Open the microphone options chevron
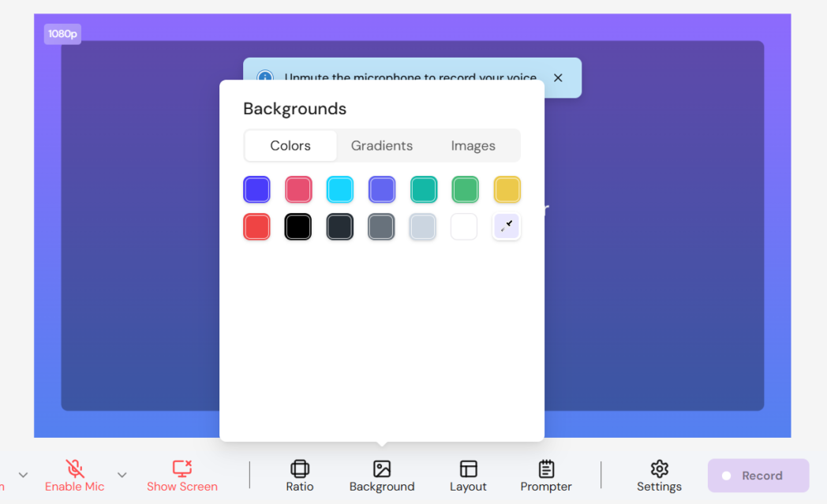Screen dimensions: 827x504 tap(122, 475)
